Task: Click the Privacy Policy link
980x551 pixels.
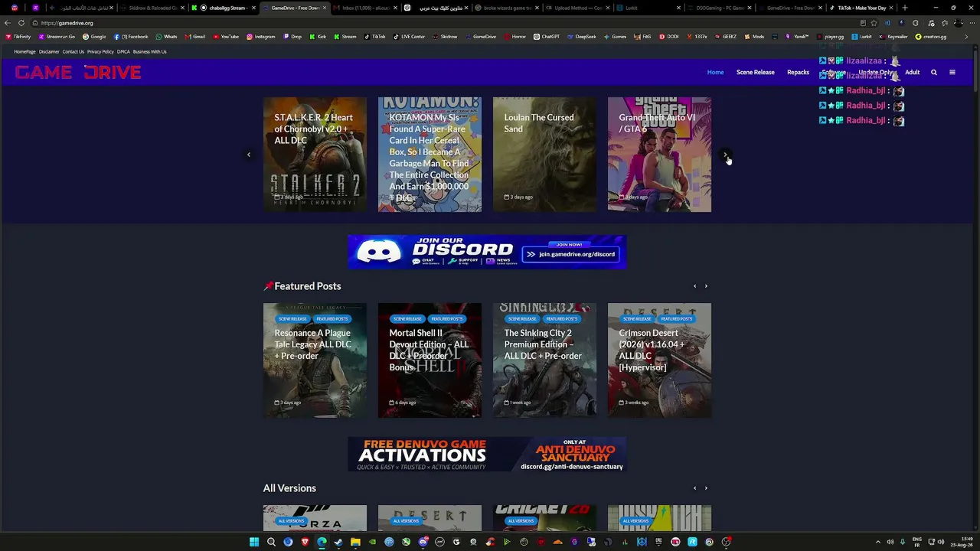Action: [100, 52]
